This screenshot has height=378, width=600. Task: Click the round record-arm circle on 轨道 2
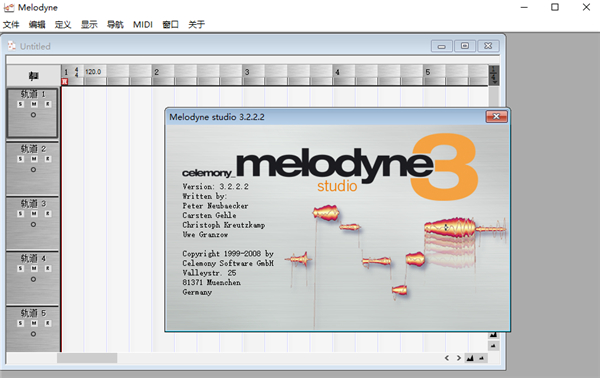pos(33,169)
